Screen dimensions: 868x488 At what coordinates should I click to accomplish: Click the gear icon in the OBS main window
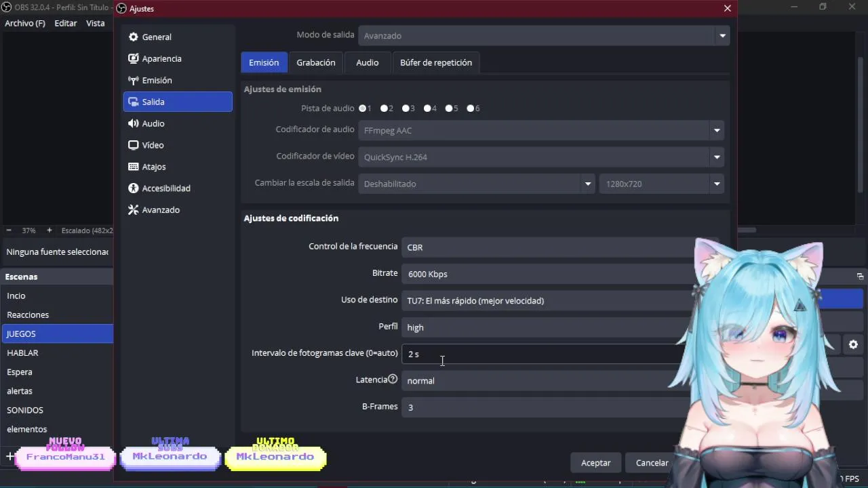pyautogui.click(x=853, y=344)
